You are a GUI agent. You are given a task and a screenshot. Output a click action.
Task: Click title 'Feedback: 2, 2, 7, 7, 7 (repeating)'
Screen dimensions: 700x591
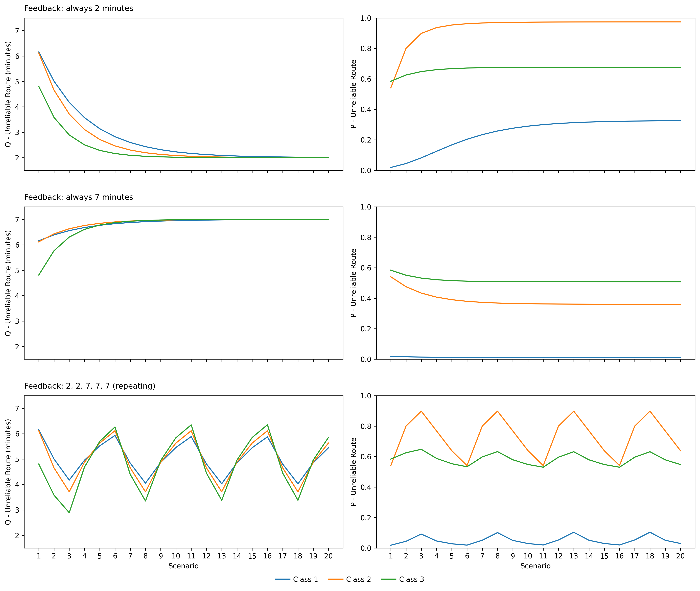89,386
